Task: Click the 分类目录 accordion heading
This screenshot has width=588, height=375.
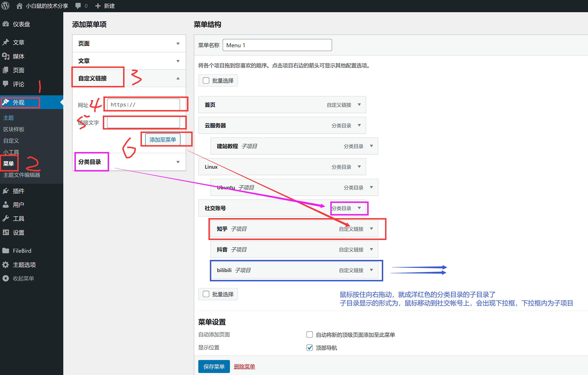Action: coord(90,162)
